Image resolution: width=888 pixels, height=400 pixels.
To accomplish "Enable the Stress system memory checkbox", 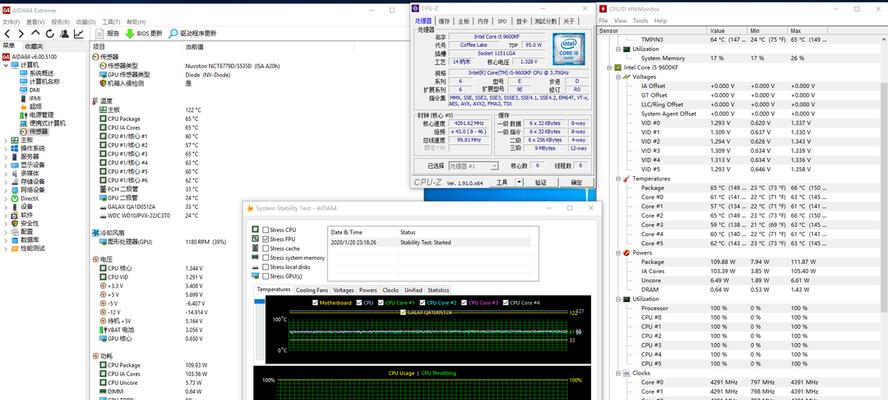I will (x=266, y=258).
